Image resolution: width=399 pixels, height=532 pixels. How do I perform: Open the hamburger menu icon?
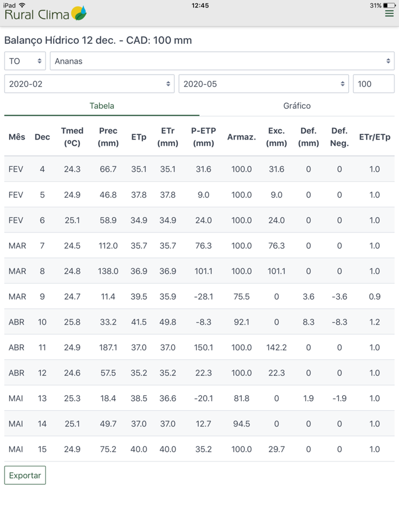[x=389, y=14]
